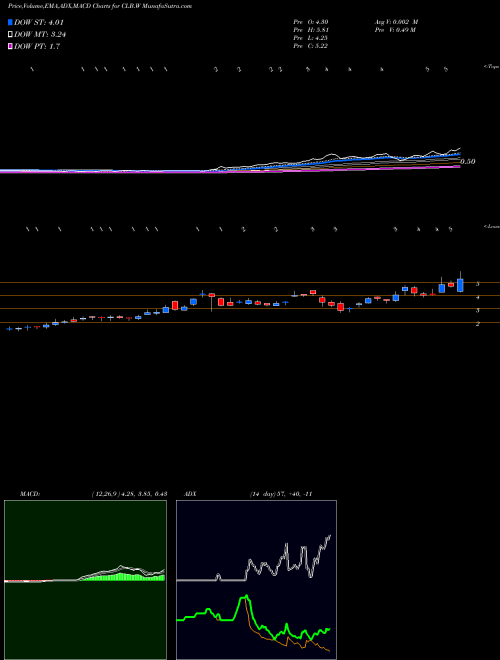The height and width of the screenshot is (660, 500).
Task: Click the blue DOW ST legend swatch
Action: pyautogui.click(x=11, y=22)
